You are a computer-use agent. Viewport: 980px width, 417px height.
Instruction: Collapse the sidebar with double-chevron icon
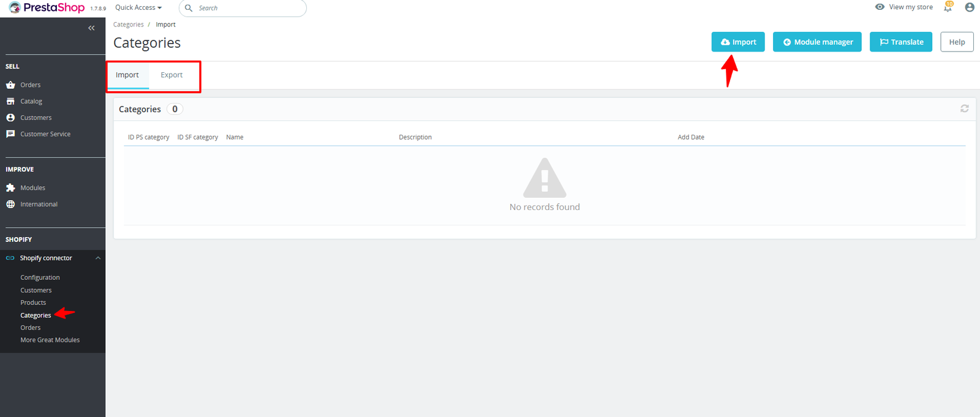(91, 28)
